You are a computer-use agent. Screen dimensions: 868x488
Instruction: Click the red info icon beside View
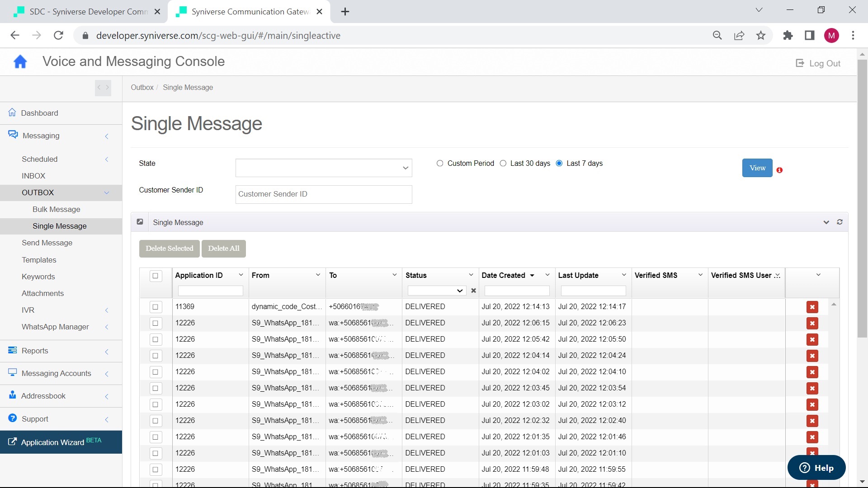point(779,170)
